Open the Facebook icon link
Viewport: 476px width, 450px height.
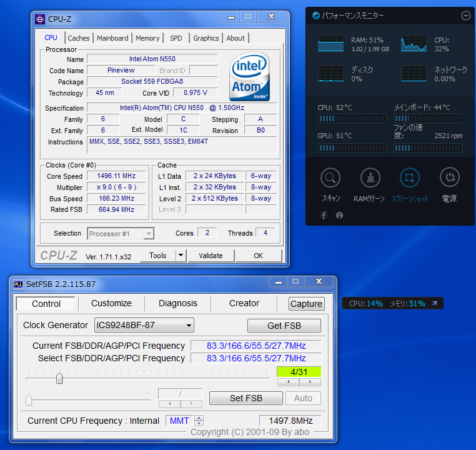(x=324, y=216)
